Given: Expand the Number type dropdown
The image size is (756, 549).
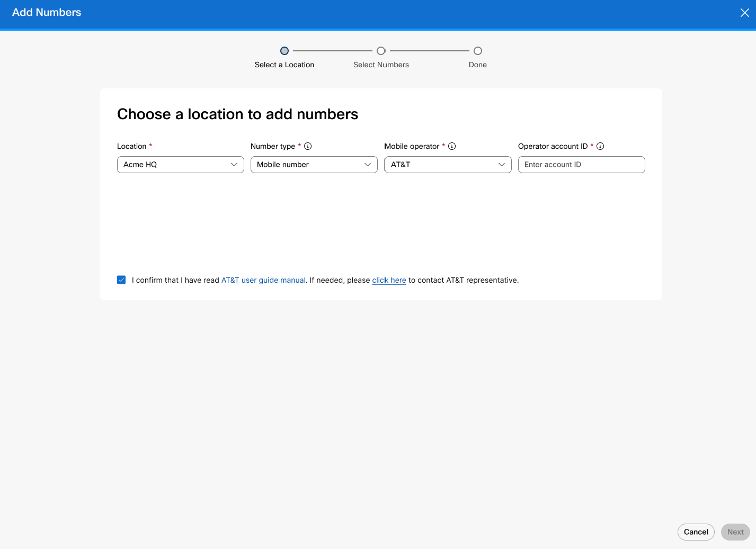Looking at the screenshot, I should point(314,165).
